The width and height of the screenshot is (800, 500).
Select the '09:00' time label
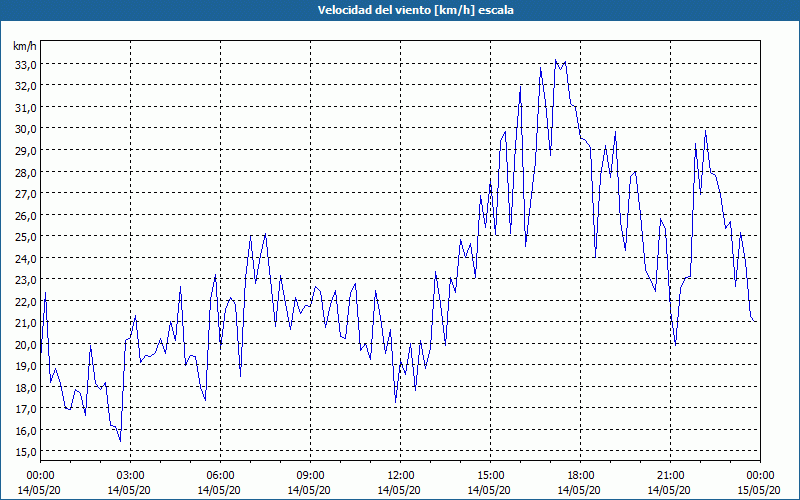(310, 476)
